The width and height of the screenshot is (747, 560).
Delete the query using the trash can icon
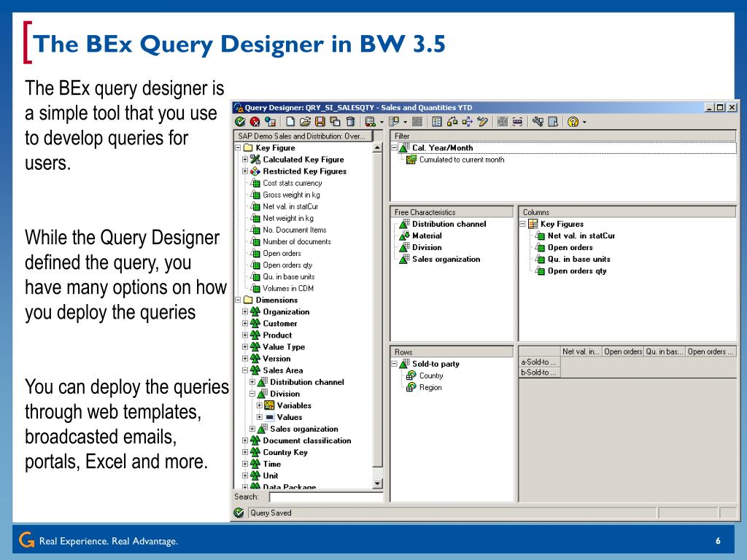tap(351, 122)
